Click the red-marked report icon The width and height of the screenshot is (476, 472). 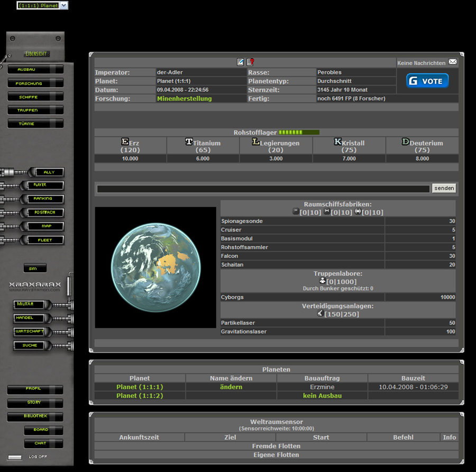click(x=250, y=62)
